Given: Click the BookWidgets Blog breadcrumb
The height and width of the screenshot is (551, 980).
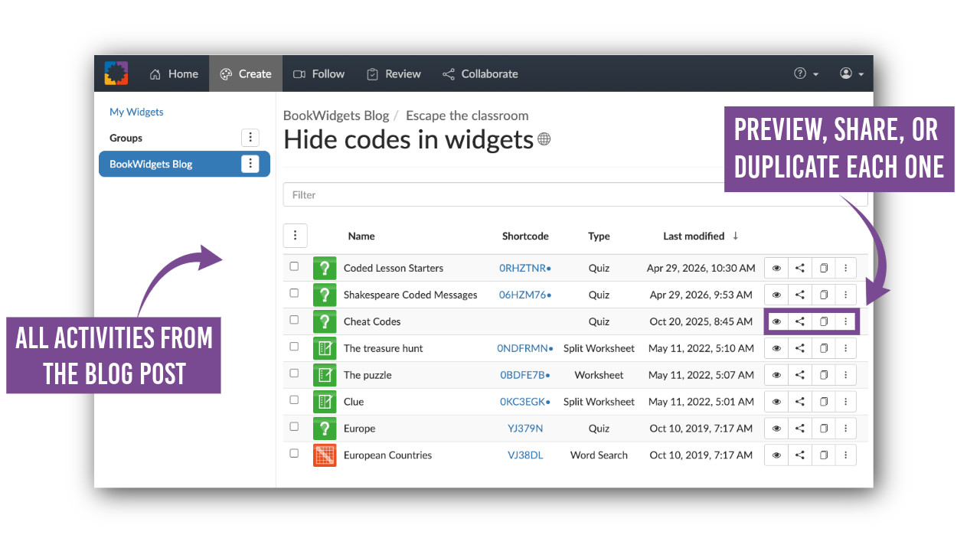Looking at the screenshot, I should [336, 116].
